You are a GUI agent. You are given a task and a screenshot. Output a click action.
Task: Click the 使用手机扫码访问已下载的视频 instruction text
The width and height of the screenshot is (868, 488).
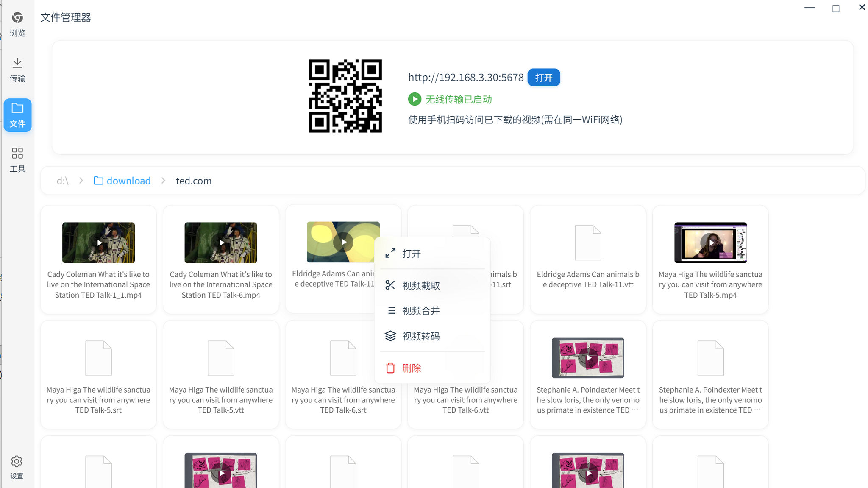point(515,120)
